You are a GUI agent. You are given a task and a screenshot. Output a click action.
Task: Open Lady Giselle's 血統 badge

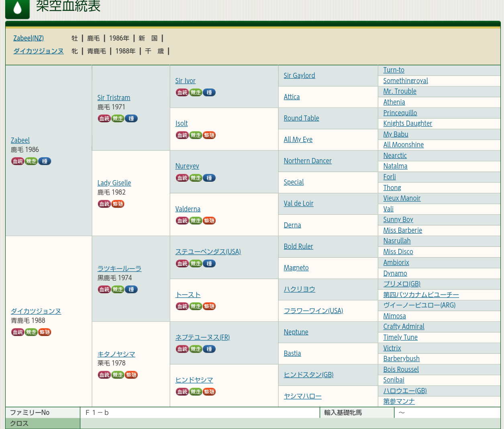pyautogui.click(x=104, y=204)
